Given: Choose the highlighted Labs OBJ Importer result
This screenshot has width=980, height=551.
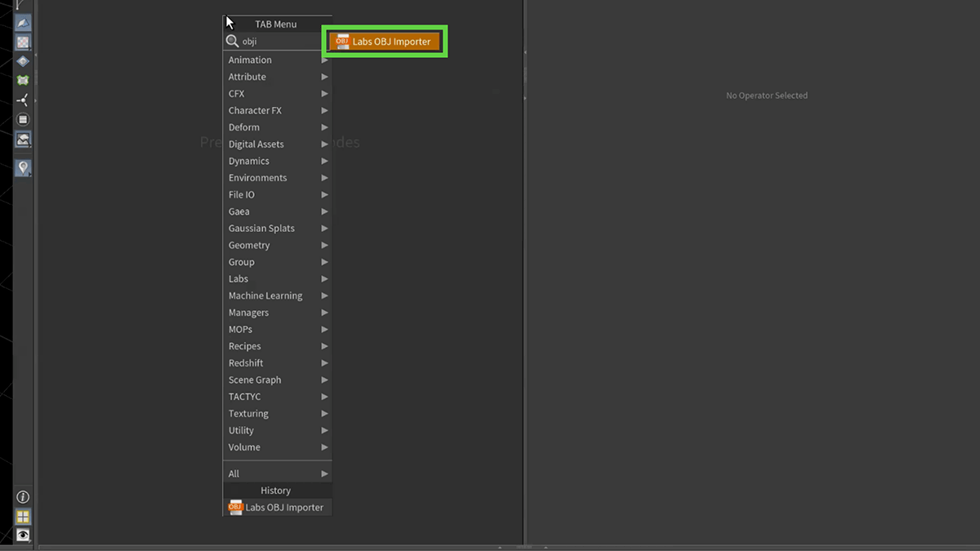Looking at the screenshot, I should [385, 42].
